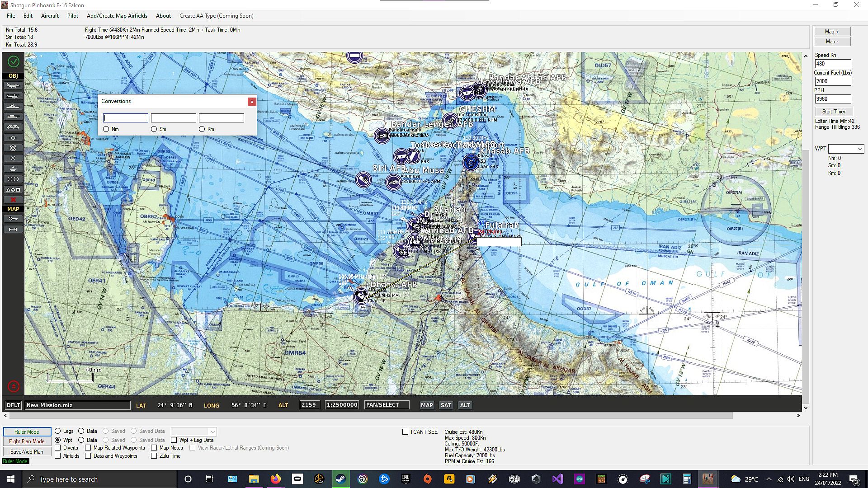The height and width of the screenshot is (488, 868).
Task: Tick the I CANT SEE checkbox
Action: tap(406, 432)
